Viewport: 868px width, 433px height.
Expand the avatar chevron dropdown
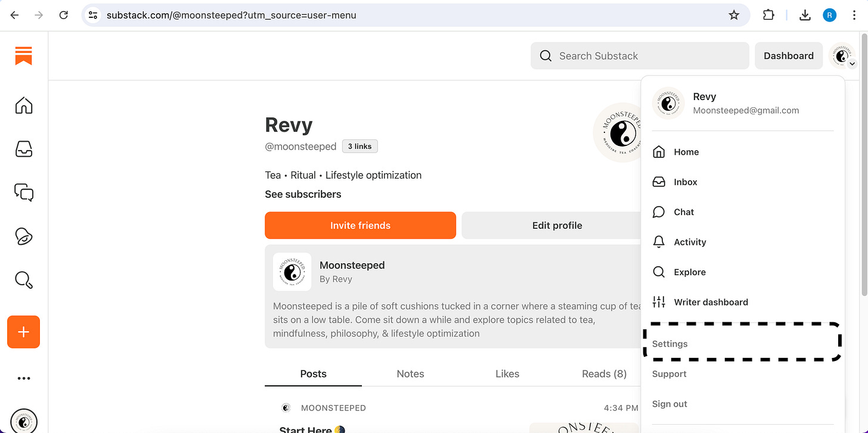[x=852, y=63]
